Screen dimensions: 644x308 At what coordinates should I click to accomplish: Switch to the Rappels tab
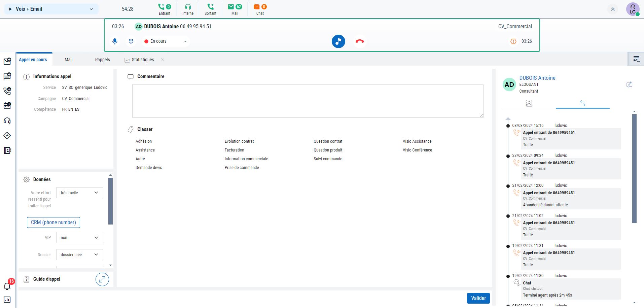(x=102, y=60)
